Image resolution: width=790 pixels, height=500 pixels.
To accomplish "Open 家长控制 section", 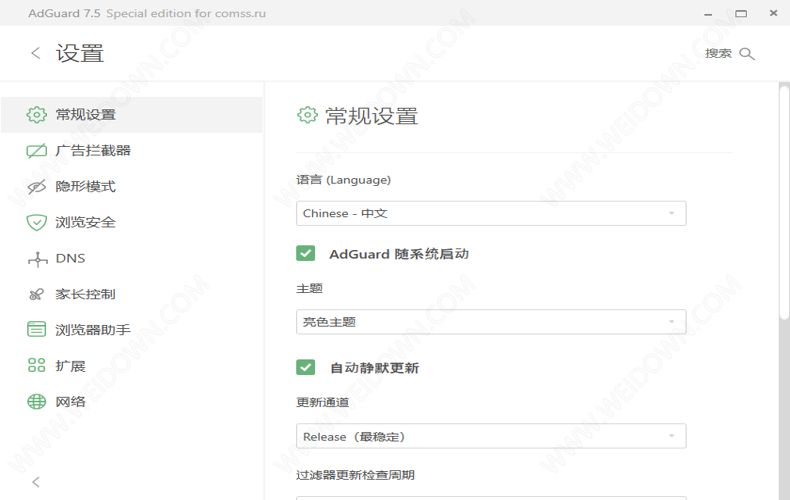I will 131,294.
